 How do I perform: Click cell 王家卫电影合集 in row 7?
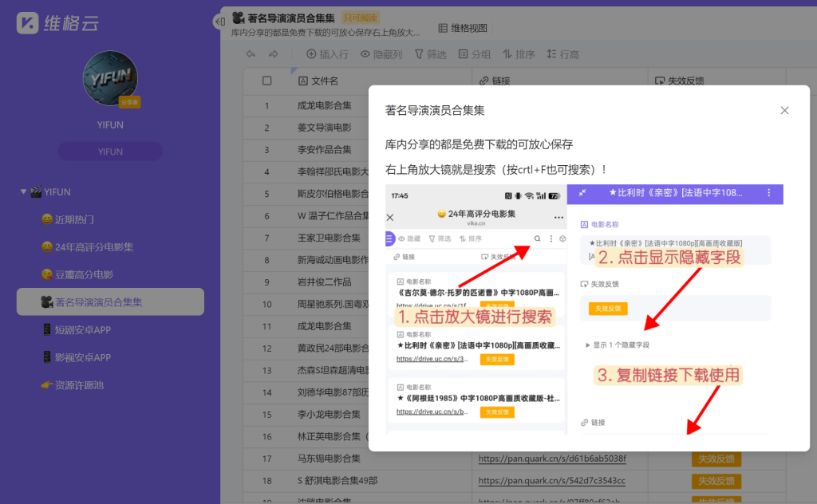pyautogui.click(x=329, y=238)
